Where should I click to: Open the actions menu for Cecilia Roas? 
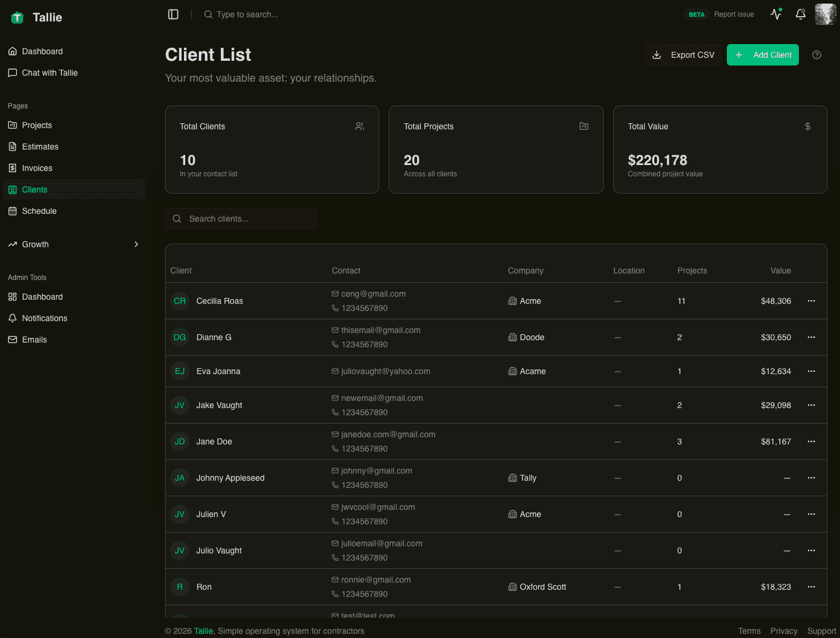pos(811,301)
